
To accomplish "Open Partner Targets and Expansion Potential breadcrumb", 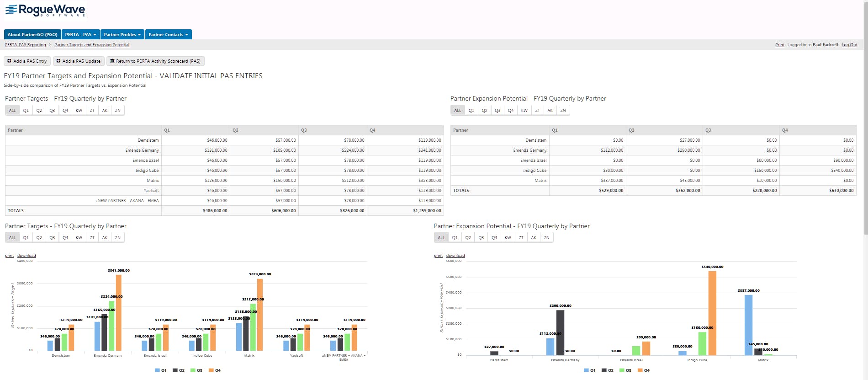I will point(92,45).
